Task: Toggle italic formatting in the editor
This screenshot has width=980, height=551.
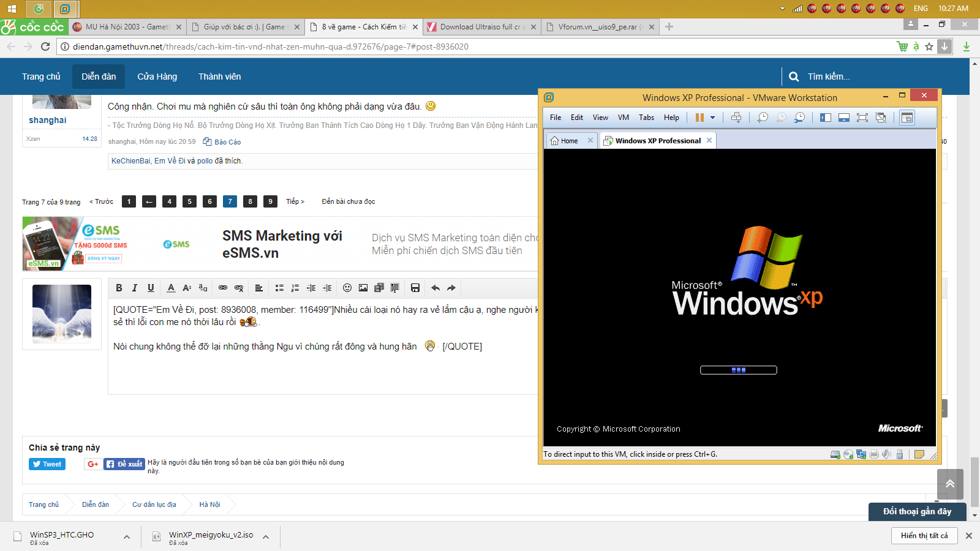Action: click(x=135, y=288)
